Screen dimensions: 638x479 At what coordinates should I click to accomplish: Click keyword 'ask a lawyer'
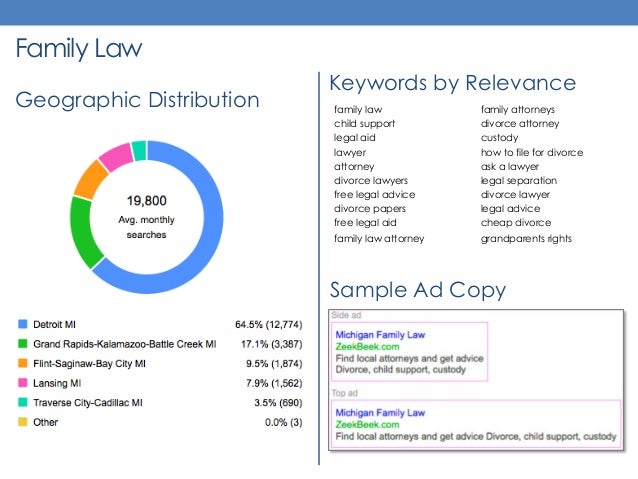click(x=510, y=166)
